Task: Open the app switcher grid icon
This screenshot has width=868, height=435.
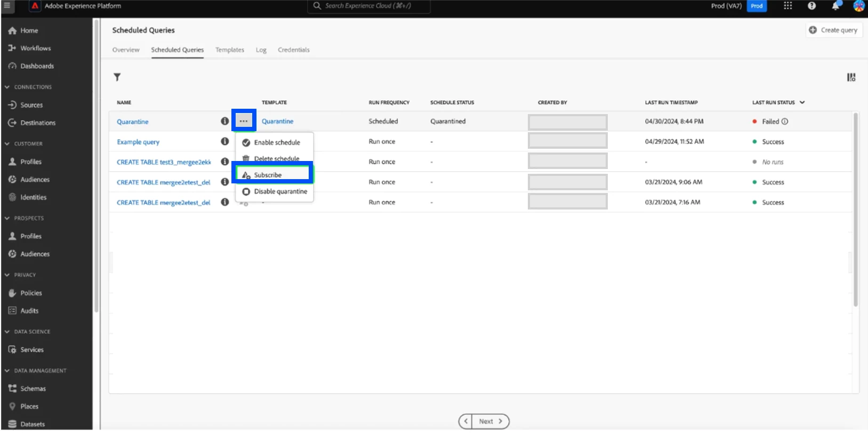Action: click(787, 6)
